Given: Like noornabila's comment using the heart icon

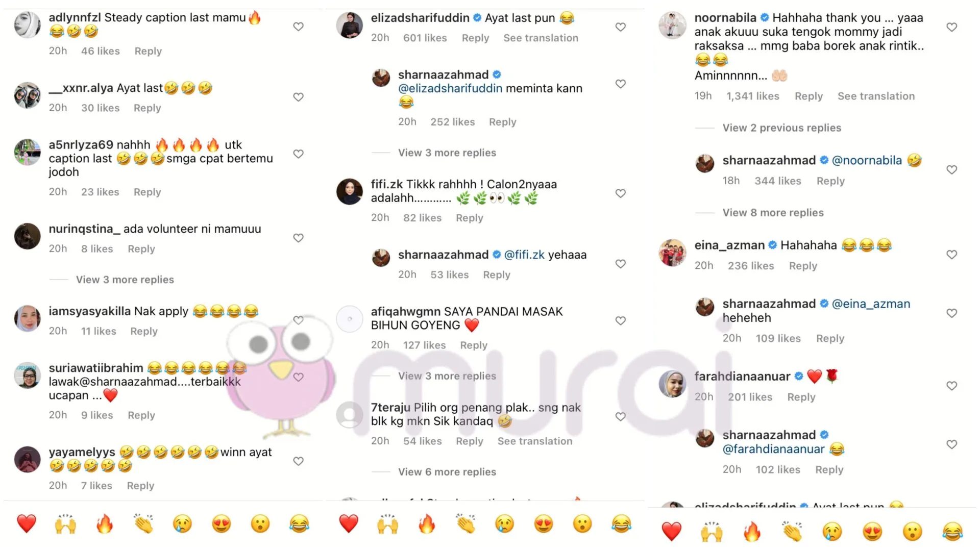Looking at the screenshot, I should (x=952, y=27).
